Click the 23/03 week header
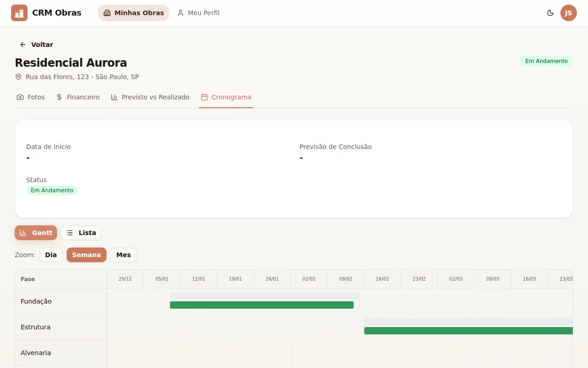This screenshot has height=368, width=588. tap(560, 279)
